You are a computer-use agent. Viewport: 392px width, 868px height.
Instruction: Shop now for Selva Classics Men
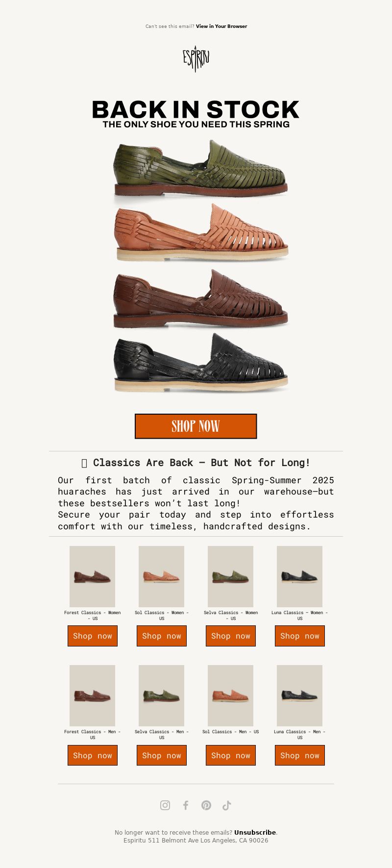[x=162, y=755]
